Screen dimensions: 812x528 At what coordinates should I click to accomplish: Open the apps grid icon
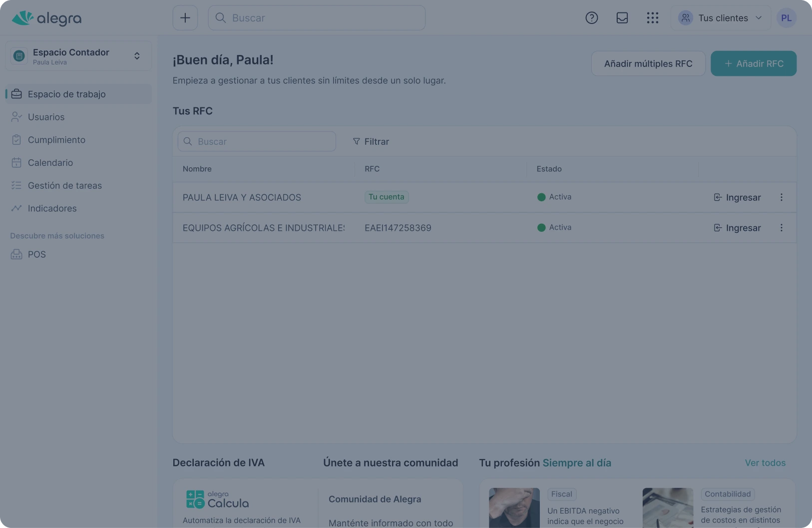pyautogui.click(x=652, y=18)
